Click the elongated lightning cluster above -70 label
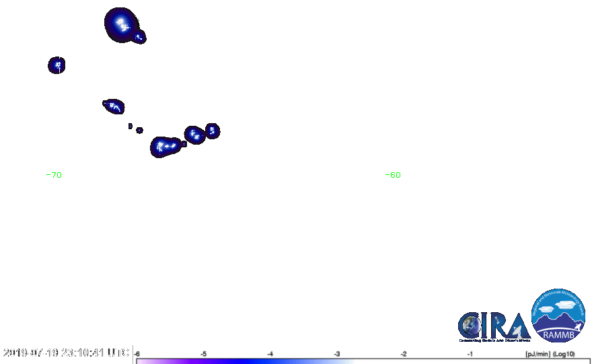This screenshot has width=592, height=364. click(114, 106)
